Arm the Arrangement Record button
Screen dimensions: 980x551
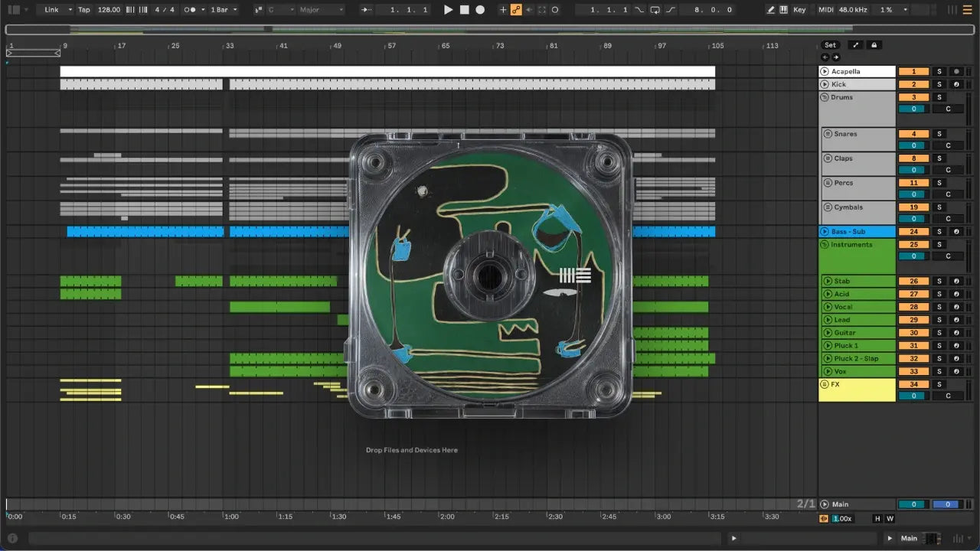point(480,10)
